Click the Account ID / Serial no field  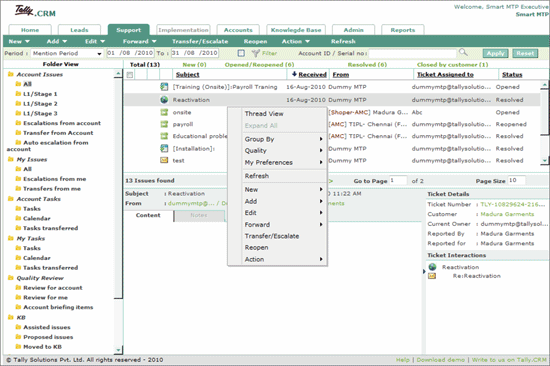pos(412,53)
